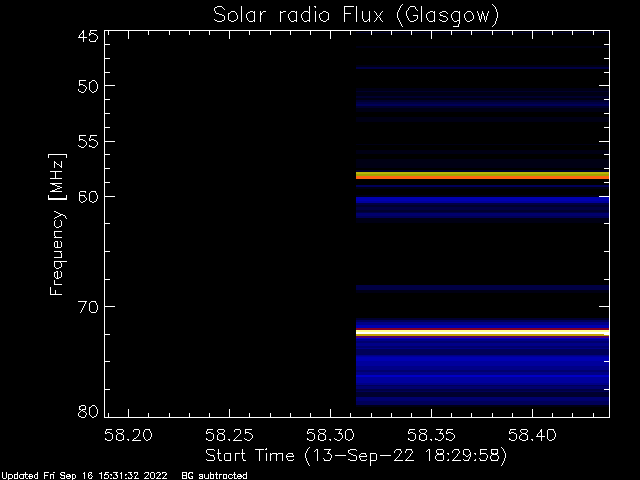Viewport: 640px width, 480px height.
Task: Click the blue band just below 60 MHz
Action: pyautogui.click(x=482, y=200)
